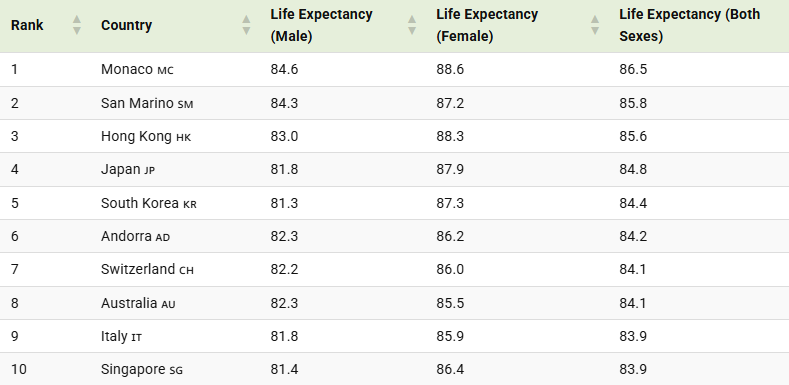This screenshot has height=385, width=789.
Task: Sort table by Rank column arrows
Action: (76, 25)
